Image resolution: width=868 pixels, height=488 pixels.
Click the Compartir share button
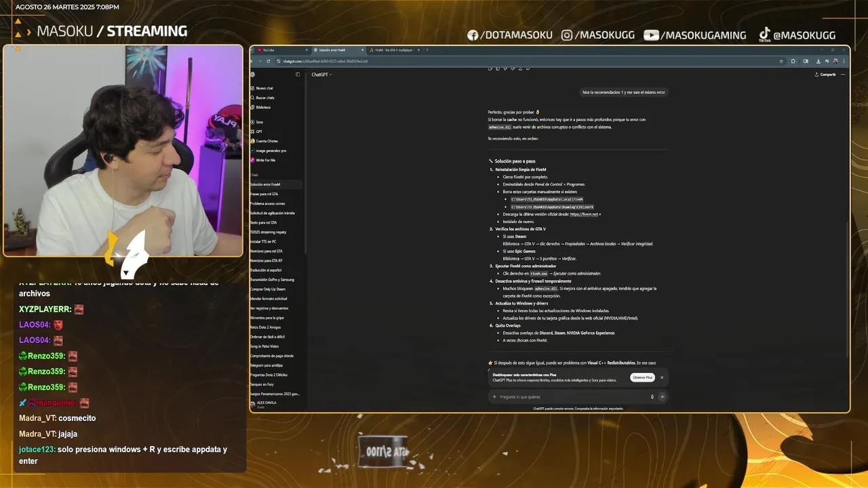[x=825, y=75]
